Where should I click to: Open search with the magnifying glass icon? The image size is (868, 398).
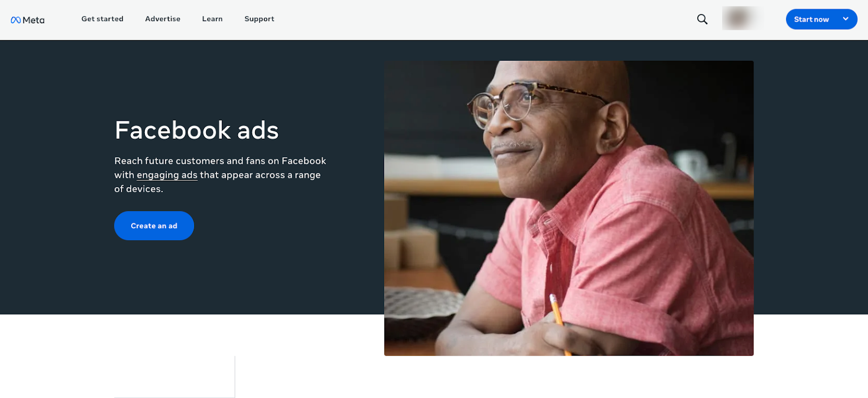[x=702, y=19]
